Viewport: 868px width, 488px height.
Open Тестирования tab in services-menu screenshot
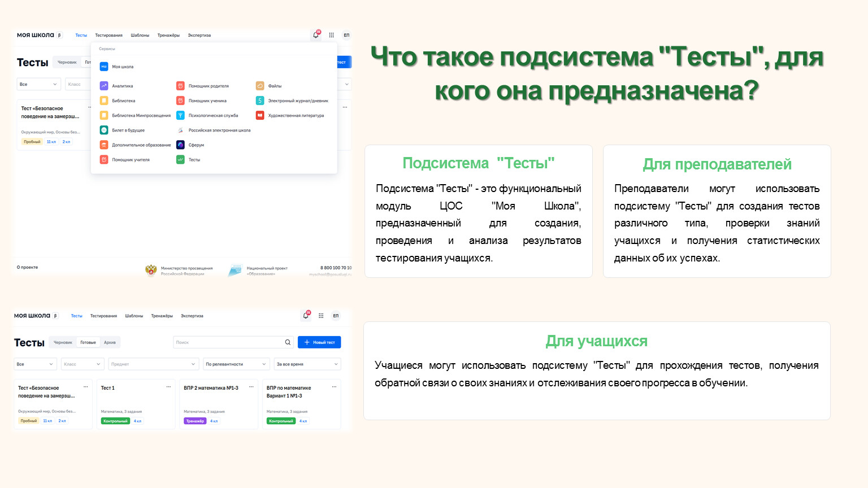[x=108, y=35]
